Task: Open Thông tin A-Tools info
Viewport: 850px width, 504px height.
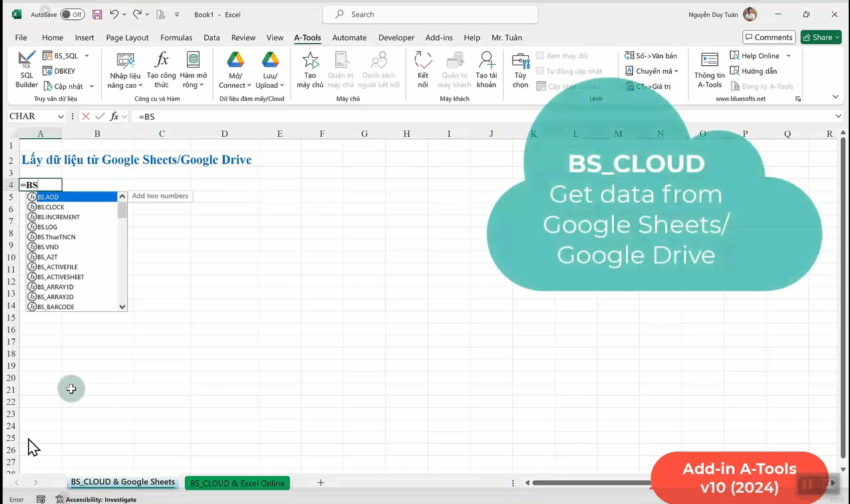Action: coord(710,70)
